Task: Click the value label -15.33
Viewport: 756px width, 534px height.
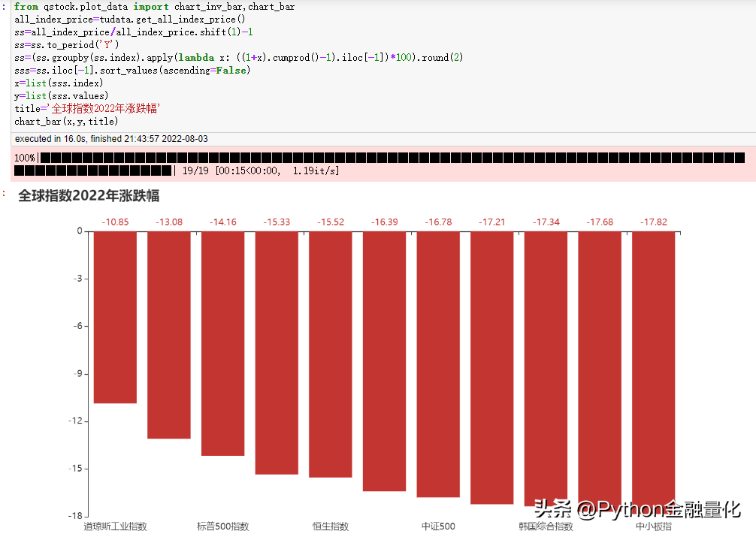Action: (277, 222)
